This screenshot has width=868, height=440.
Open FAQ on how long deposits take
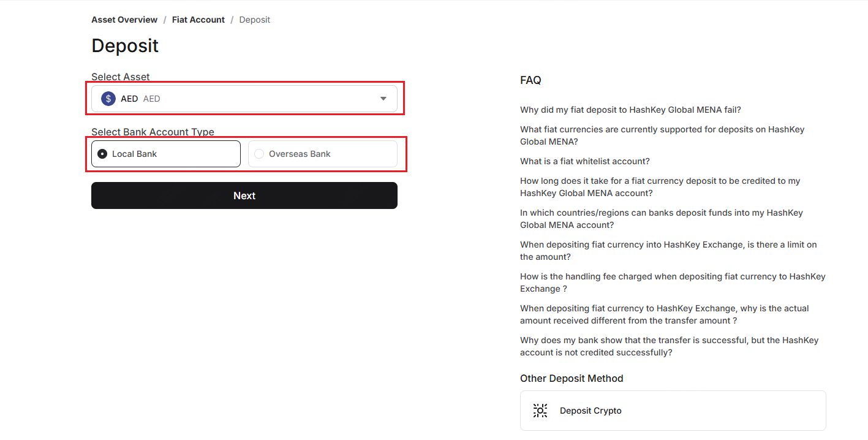660,187
